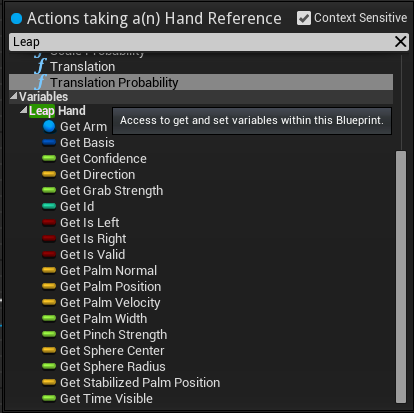
Task: Click the blue object pin icon for Get Arm
Action: click(49, 127)
